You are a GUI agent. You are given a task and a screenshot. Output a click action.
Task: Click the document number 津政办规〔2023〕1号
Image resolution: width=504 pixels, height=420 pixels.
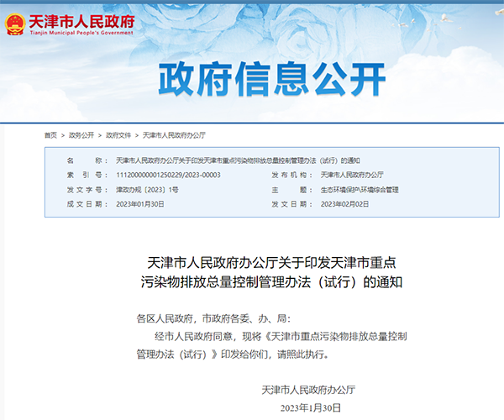[x=146, y=190]
